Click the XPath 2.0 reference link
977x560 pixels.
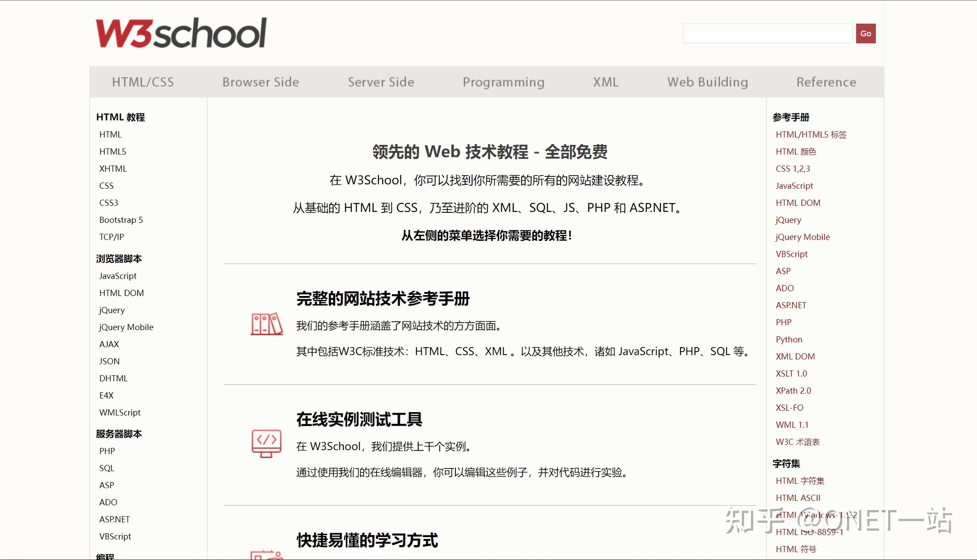click(x=794, y=390)
